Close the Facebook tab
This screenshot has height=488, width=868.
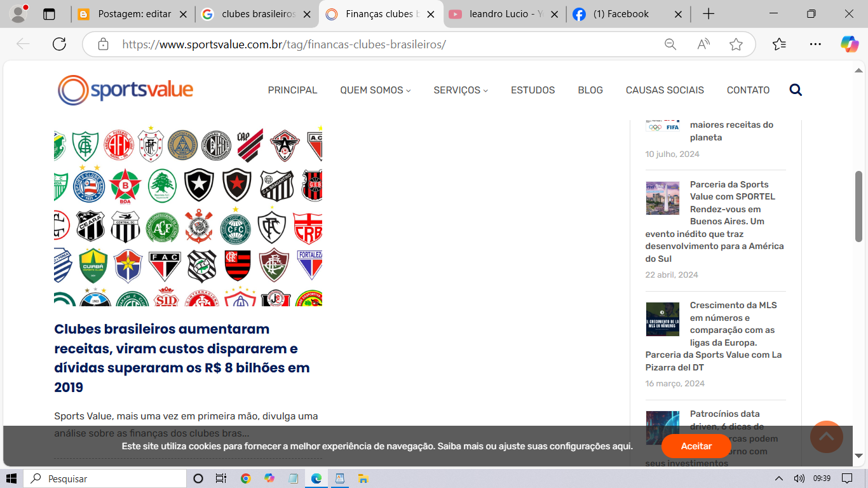pyautogui.click(x=677, y=14)
